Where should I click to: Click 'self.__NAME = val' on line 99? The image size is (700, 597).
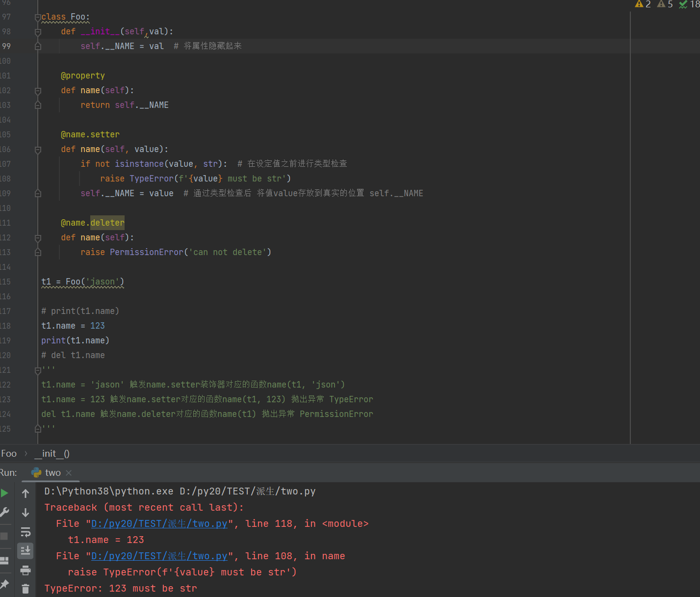(122, 46)
